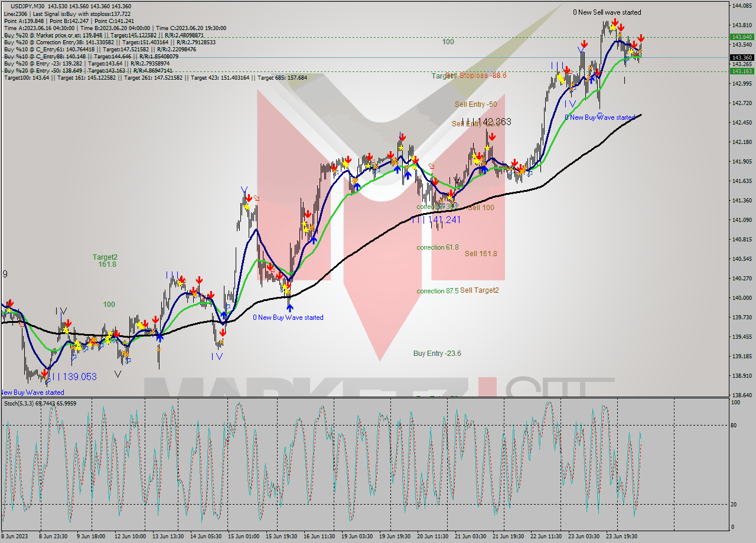756x543 pixels.
Task: Click 140.000 on the price scale
Action: 741,298
